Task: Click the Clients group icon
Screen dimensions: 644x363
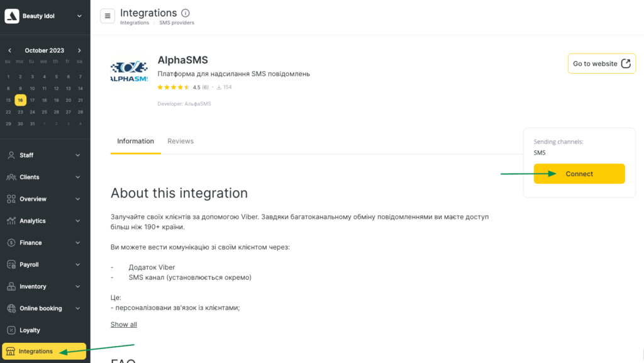Action: tap(11, 177)
